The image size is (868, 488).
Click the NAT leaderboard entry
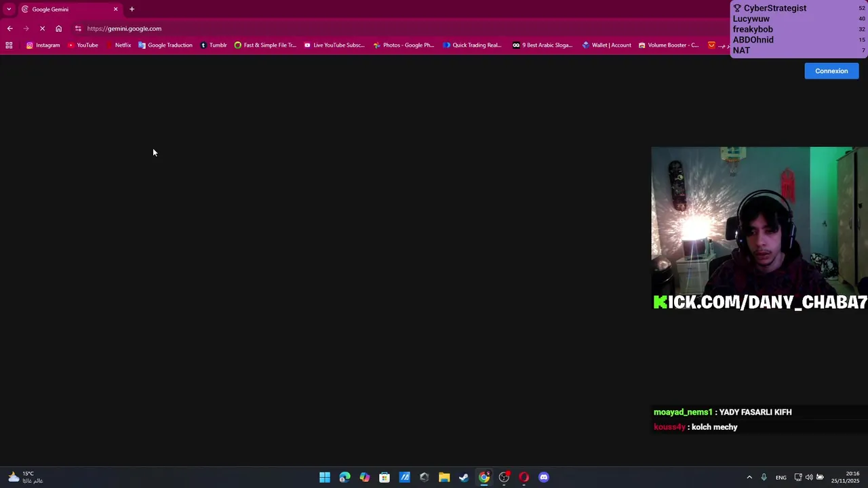point(799,51)
